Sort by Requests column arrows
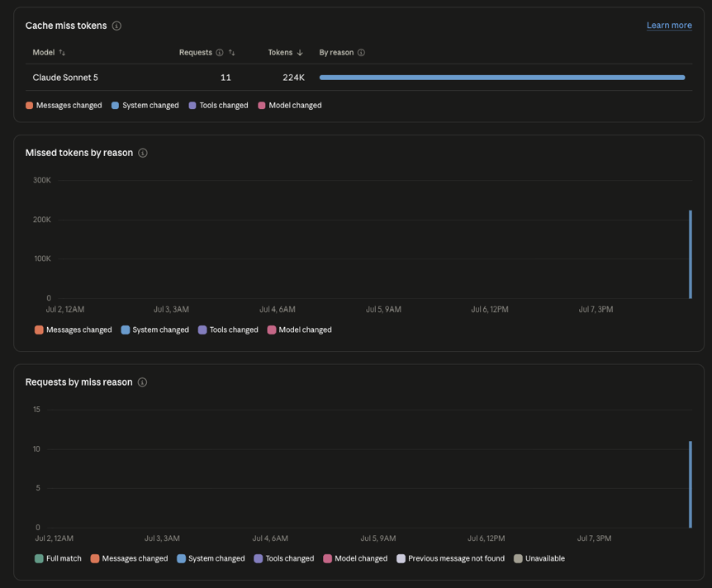 (x=231, y=53)
